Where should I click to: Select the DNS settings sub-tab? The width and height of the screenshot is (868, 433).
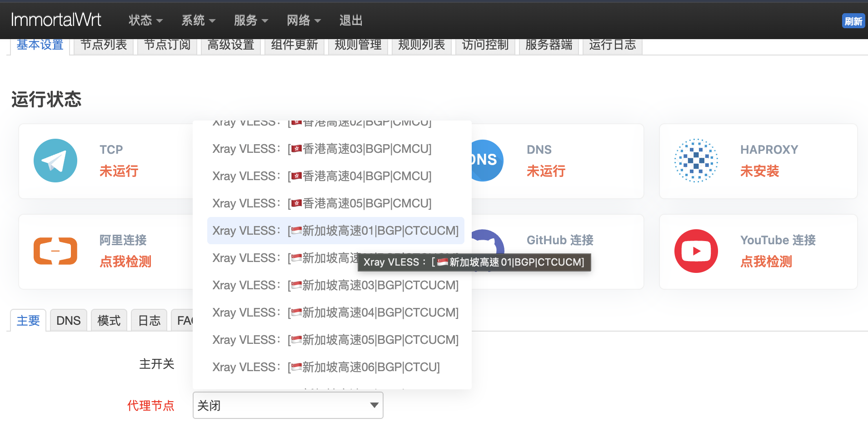(69, 321)
